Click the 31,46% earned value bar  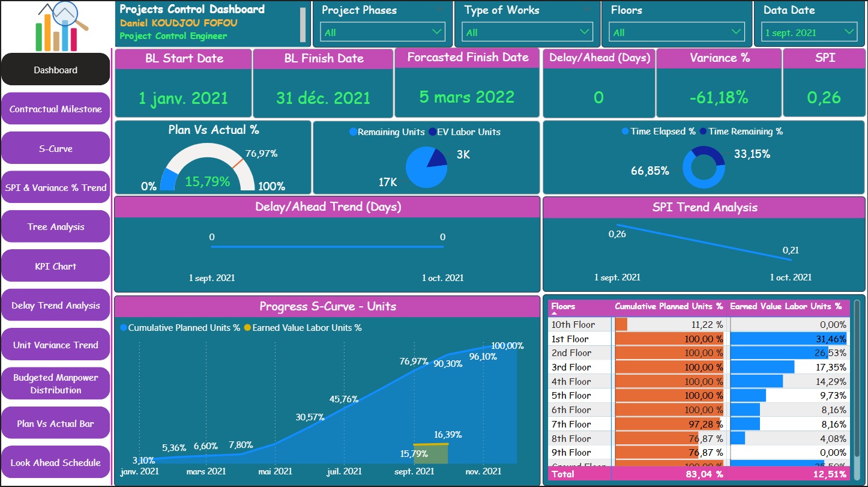788,339
